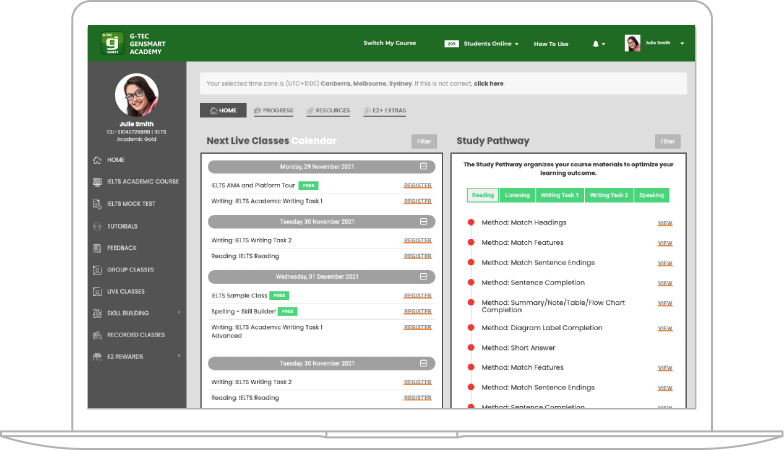Open the notification bell menu

coord(598,44)
